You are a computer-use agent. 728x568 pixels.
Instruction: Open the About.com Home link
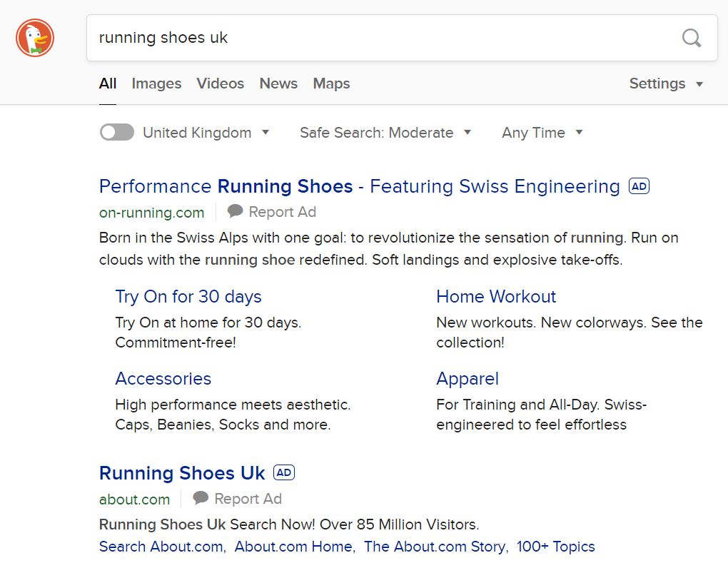[x=293, y=546]
